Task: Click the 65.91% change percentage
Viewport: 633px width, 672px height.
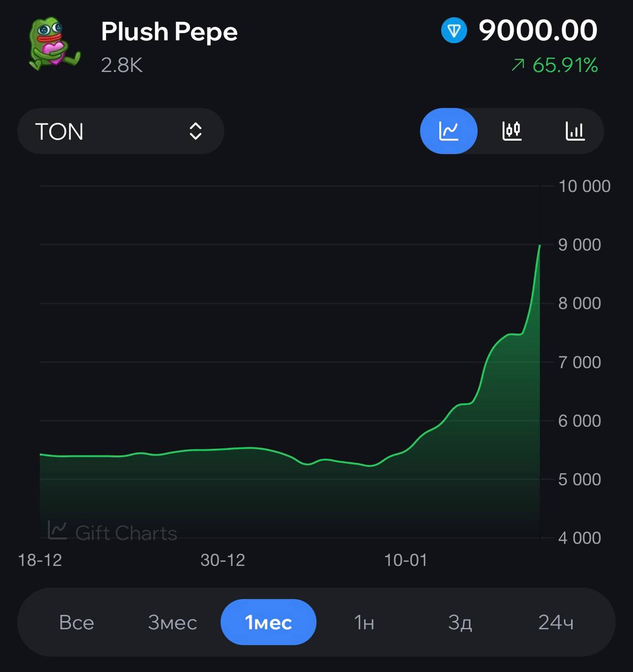Action: click(565, 65)
